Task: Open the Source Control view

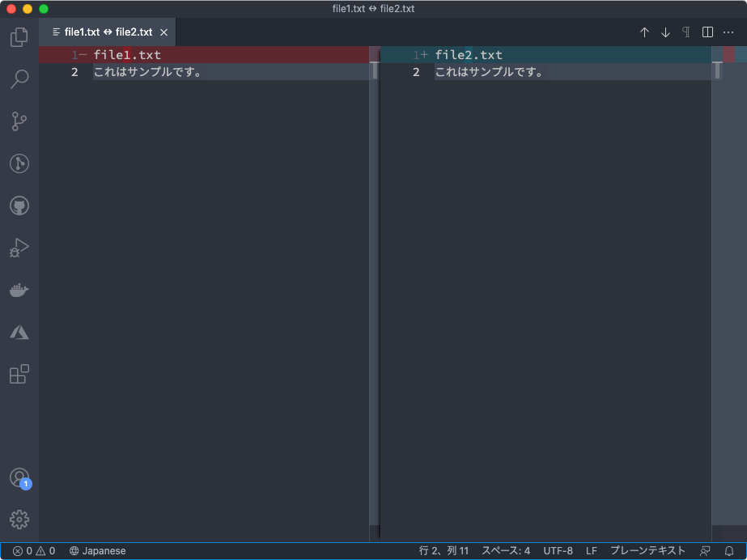Action: 19,121
